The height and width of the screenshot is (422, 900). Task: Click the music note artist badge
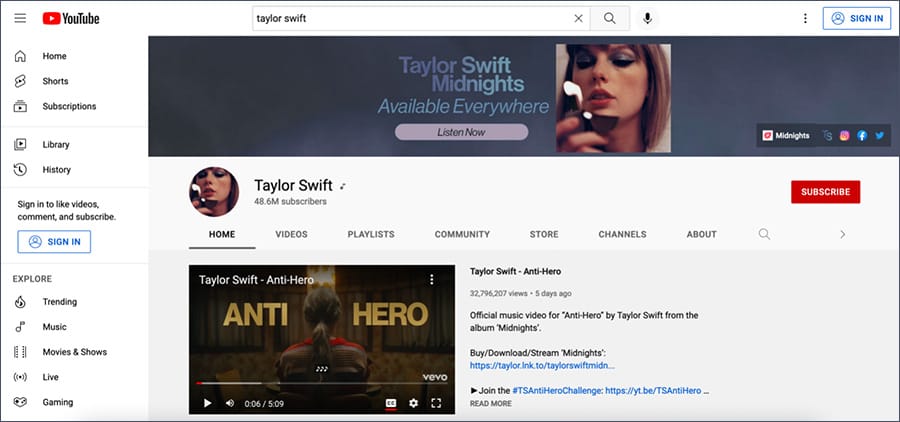coord(343,186)
